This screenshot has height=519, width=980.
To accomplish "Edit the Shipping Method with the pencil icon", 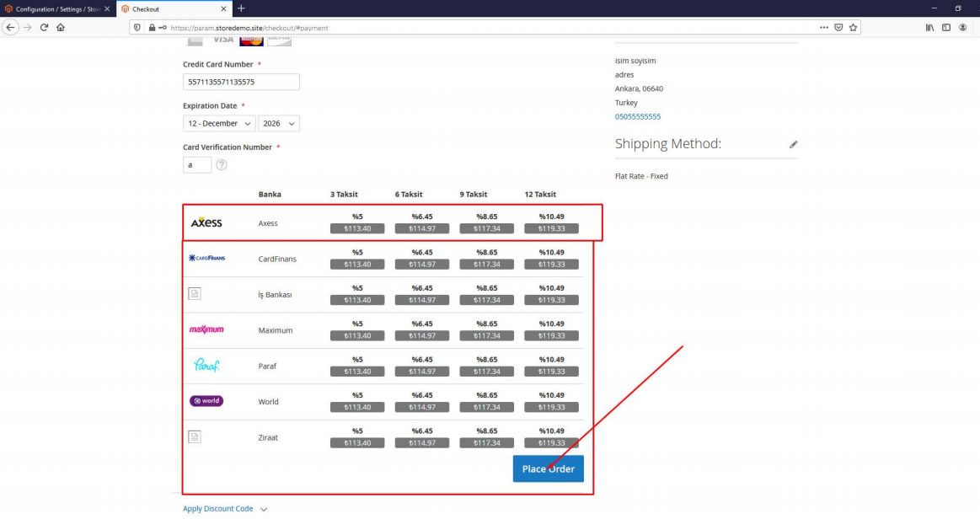I will (793, 144).
